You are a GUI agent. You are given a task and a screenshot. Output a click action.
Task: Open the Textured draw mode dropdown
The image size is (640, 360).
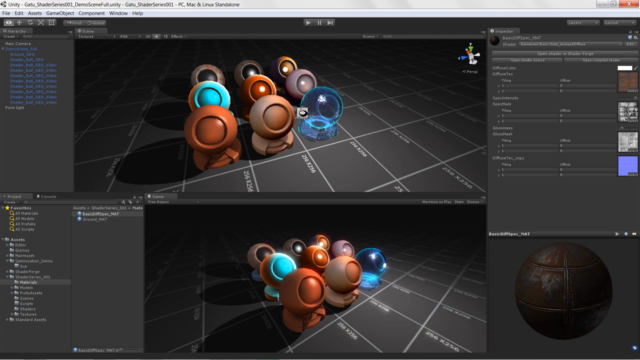pyautogui.click(x=96, y=36)
